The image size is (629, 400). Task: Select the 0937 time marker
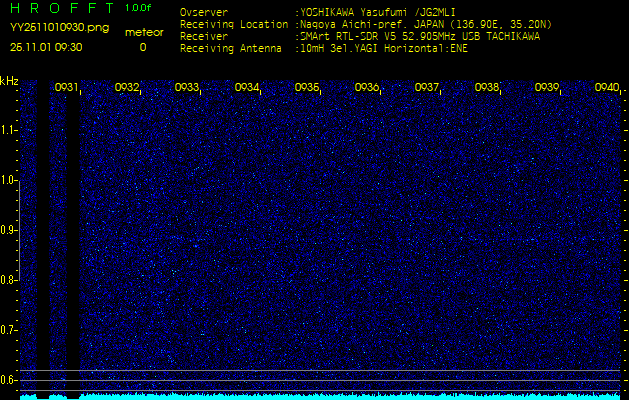click(427, 88)
